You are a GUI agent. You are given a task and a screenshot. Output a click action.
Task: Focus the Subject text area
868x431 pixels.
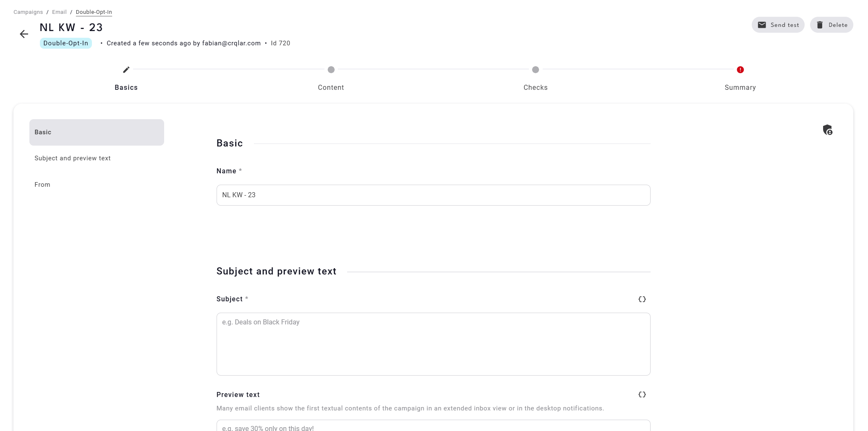(433, 344)
